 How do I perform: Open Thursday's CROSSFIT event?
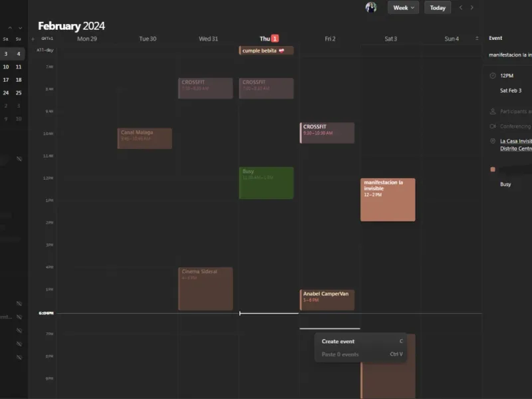click(x=267, y=88)
